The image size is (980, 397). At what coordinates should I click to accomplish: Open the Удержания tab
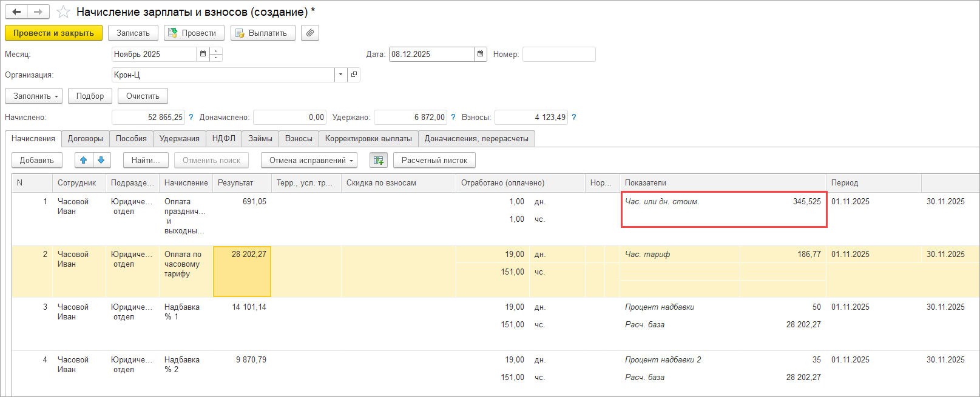pyautogui.click(x=179, y=138)
